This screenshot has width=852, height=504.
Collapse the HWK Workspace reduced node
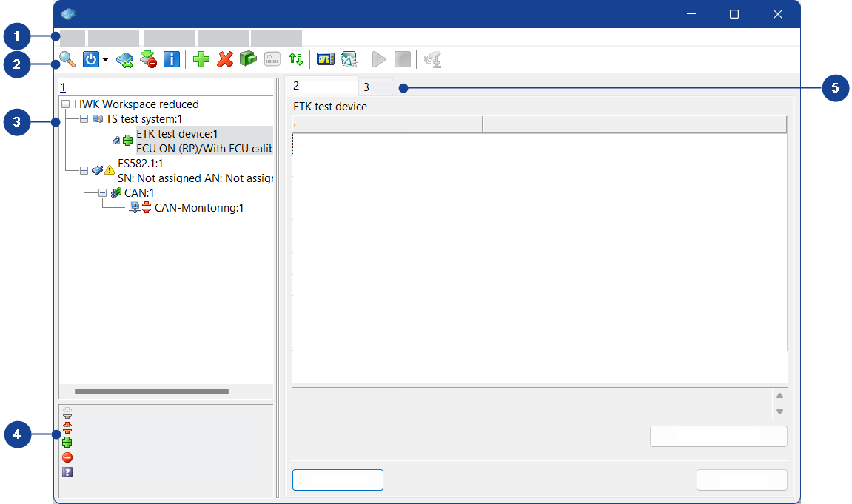point(66,104)
